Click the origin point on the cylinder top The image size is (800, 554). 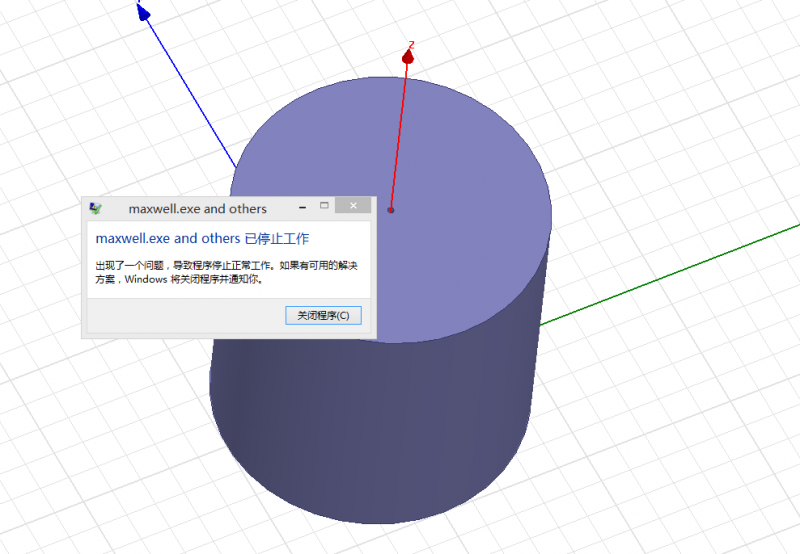coord(390,210)
